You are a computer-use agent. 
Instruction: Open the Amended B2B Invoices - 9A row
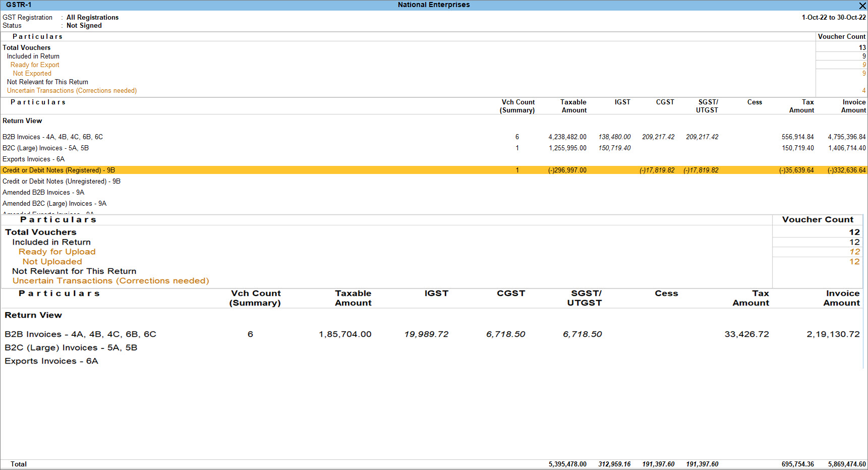(43, 193)
